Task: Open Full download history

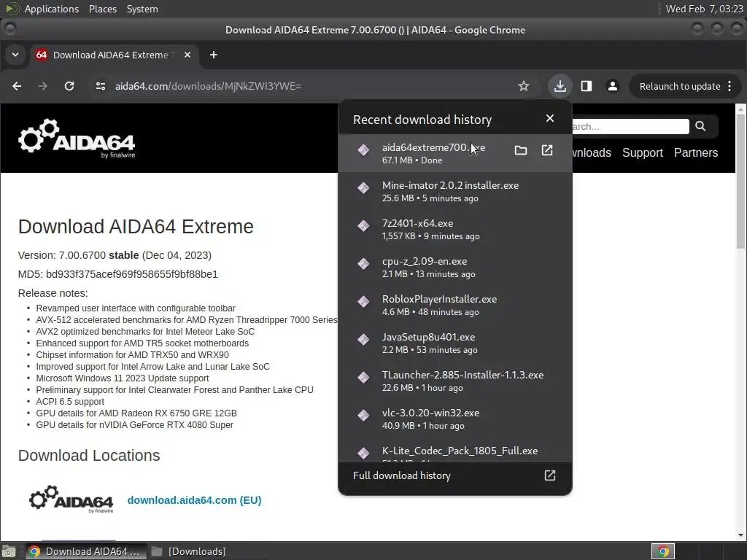Action: tap(454, 475)
